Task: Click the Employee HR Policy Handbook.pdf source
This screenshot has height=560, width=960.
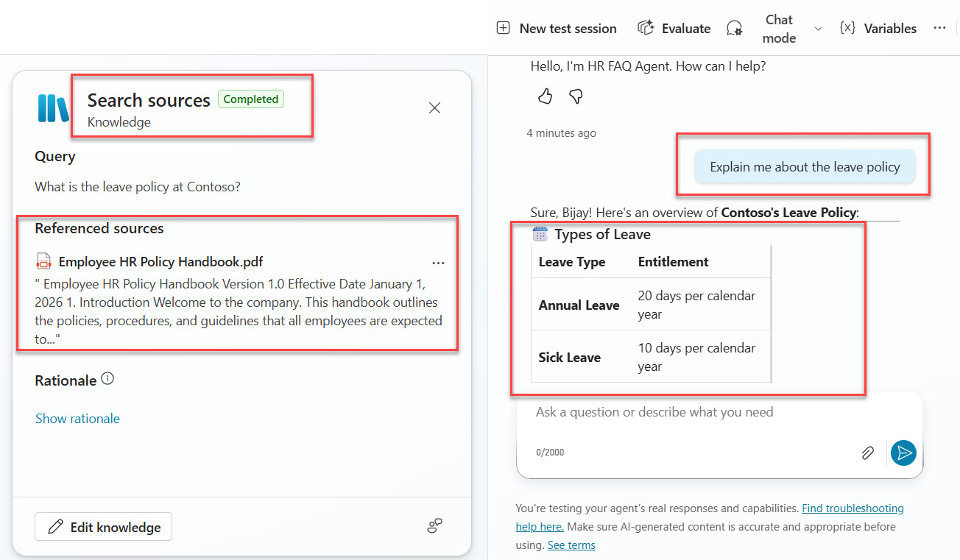Action: pos(160,261)
